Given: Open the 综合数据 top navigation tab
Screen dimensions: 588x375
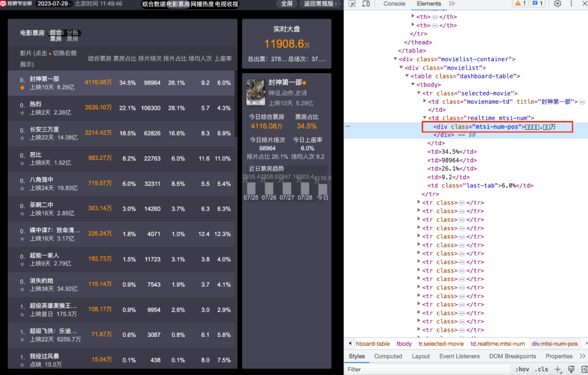Looking at the screenshot, I should point(154,4).
